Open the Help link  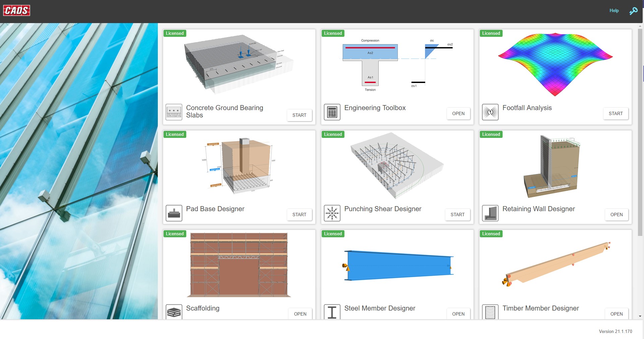(x=614, y=10)
